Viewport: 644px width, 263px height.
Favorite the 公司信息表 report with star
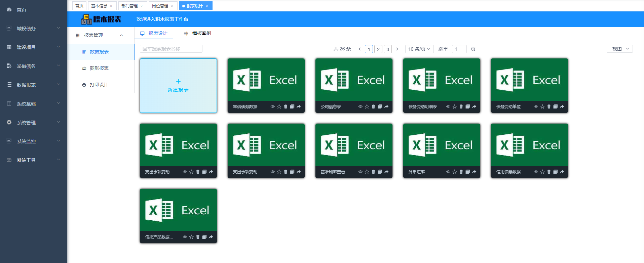click(x=367, y=106)
